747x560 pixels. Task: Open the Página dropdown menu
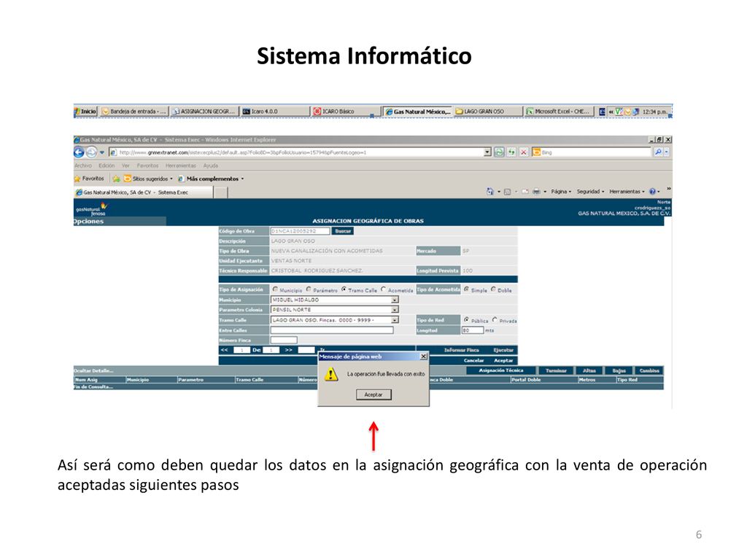pyautogui.click(x=561, y=192)
